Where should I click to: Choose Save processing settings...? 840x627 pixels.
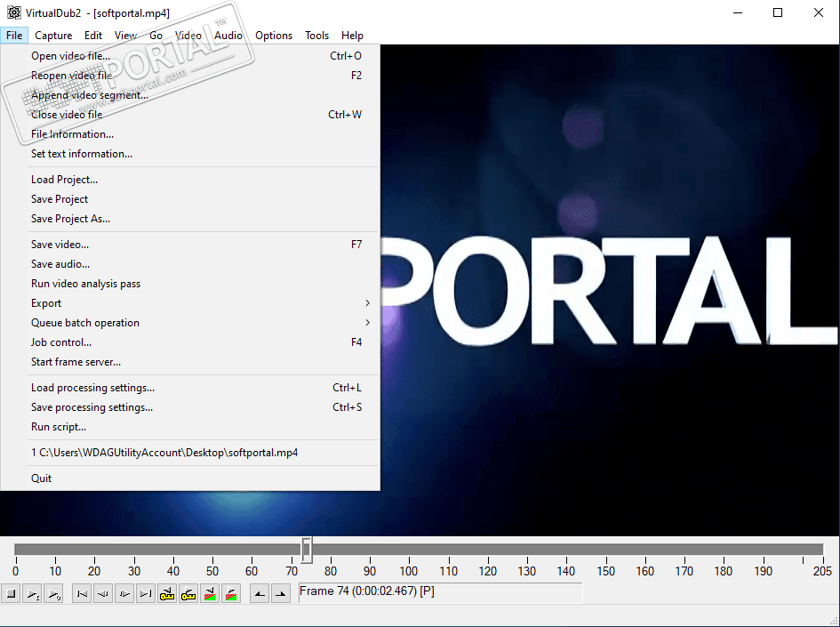[190, 407]
